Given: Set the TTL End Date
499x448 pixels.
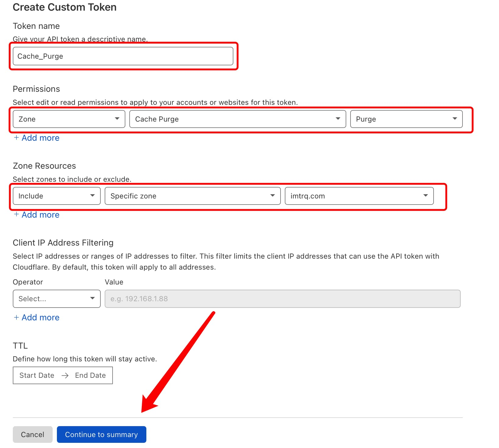Looking at the screenshot, I should click(x=90, y=375).
